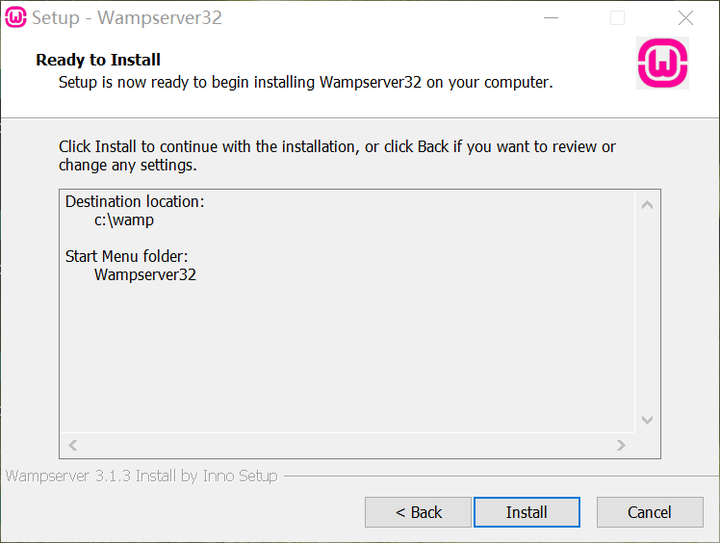Screen dimensions: 720x543
Task: Click the scroll right arrow in the summary box
Action: coord(621,445)
